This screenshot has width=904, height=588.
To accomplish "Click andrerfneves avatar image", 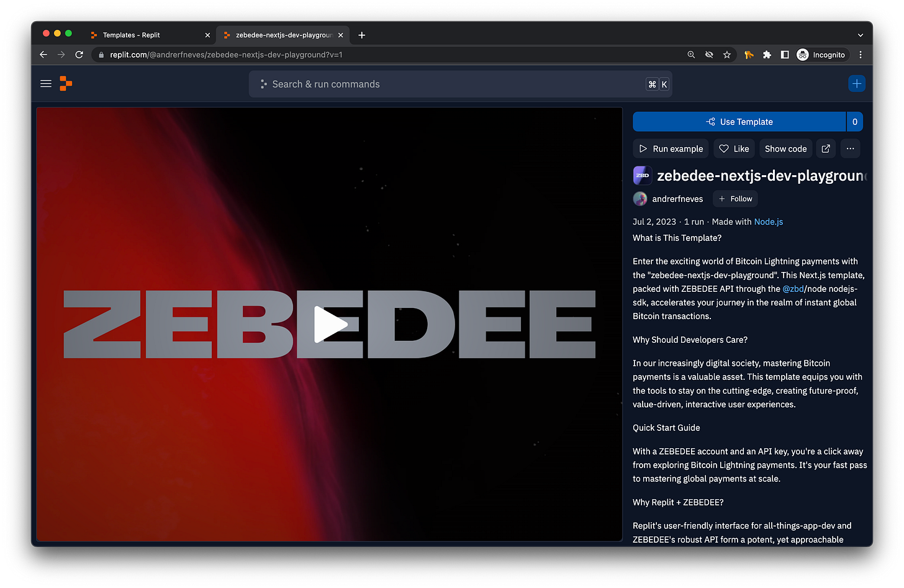I will tap(640, 199).
